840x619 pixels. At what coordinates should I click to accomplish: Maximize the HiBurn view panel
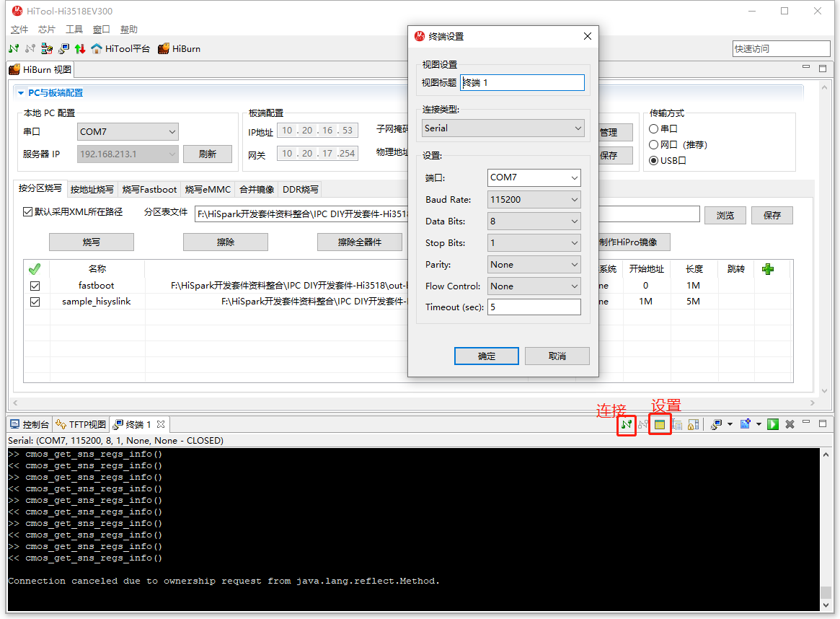(823, 68)
